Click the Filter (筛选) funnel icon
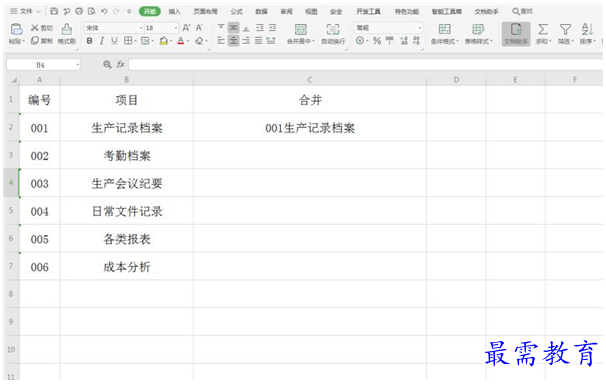Viewport: 606px width, 385px height. pyautogui.click(x=565, y=29)
